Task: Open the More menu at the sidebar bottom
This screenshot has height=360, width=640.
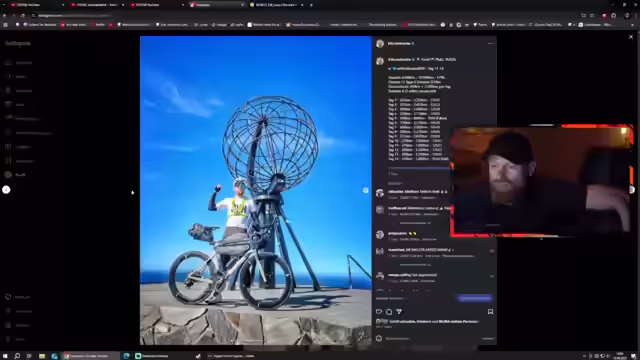Action: pyautogui.click(x=15, y=339)
